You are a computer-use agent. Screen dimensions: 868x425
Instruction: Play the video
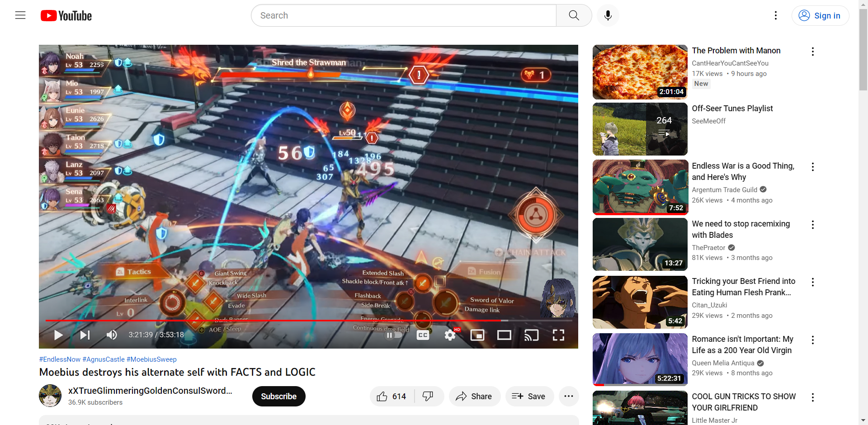point(58,335)
